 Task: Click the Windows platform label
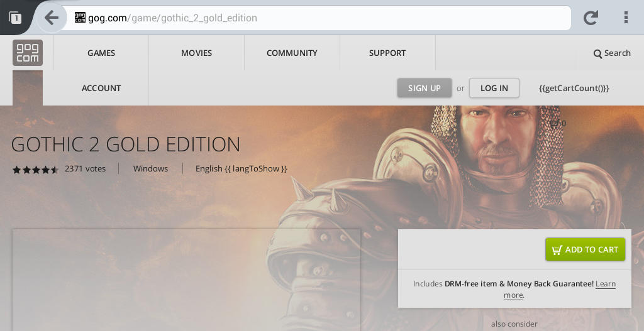tap(150, 168)
